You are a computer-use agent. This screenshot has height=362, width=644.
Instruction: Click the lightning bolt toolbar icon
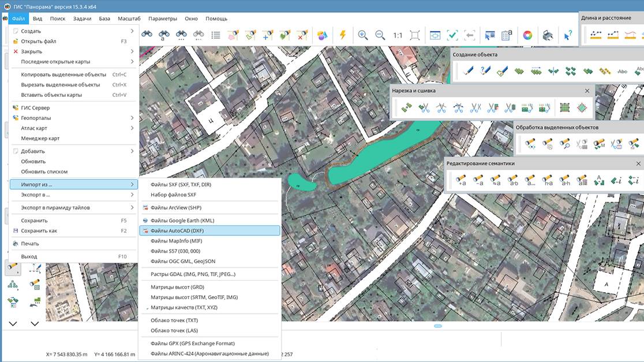pos(343,35)
